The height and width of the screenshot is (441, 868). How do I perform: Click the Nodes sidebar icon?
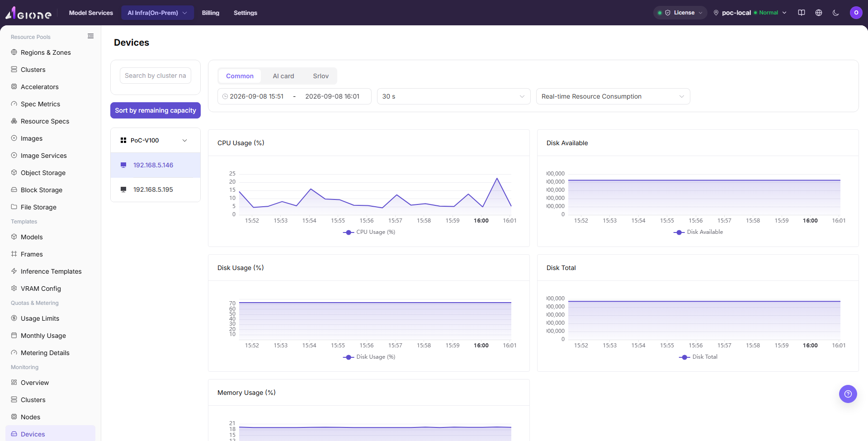coord(14,417)
